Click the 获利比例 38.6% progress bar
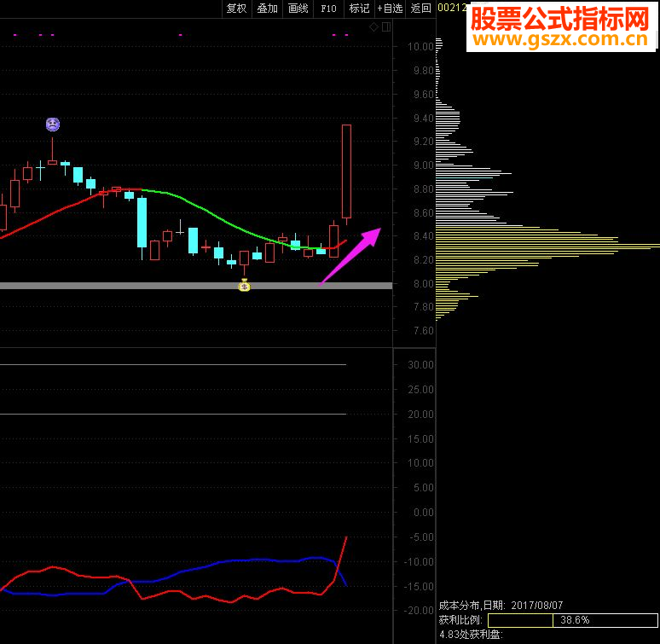 [572, 620]
